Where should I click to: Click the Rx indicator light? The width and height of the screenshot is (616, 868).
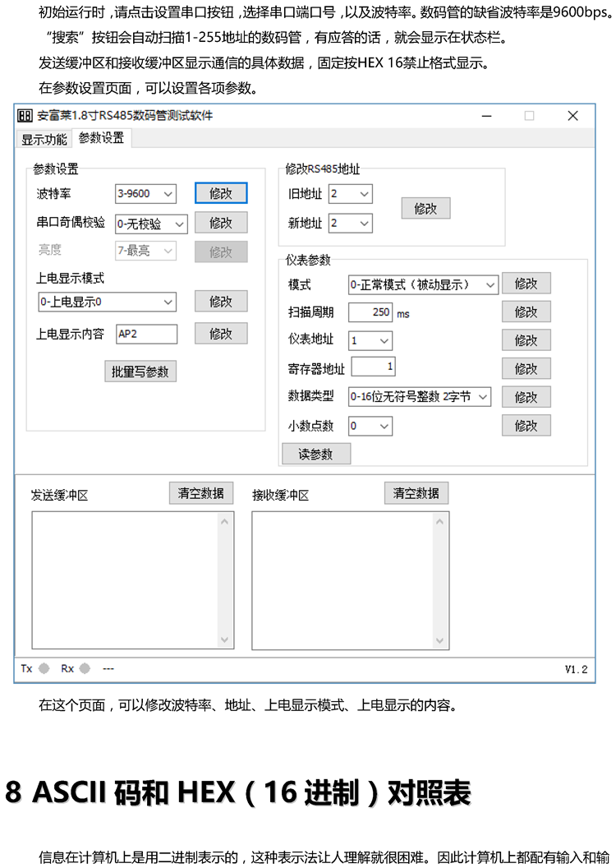[85, 668]
